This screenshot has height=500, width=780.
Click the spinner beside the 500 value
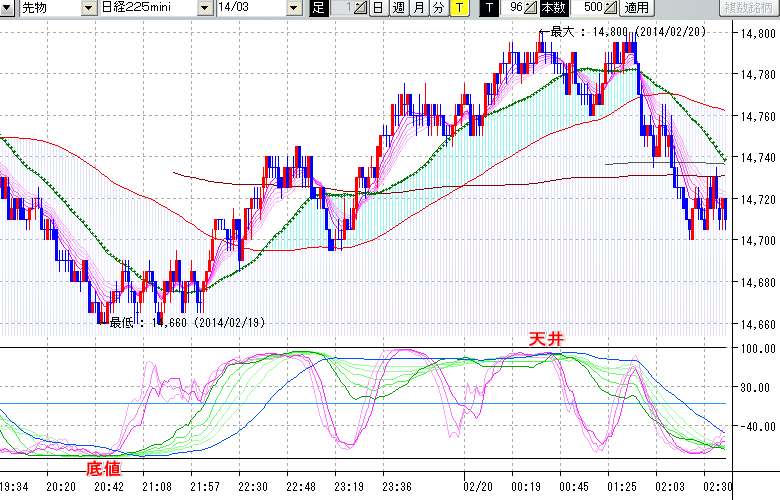(610, 7)
